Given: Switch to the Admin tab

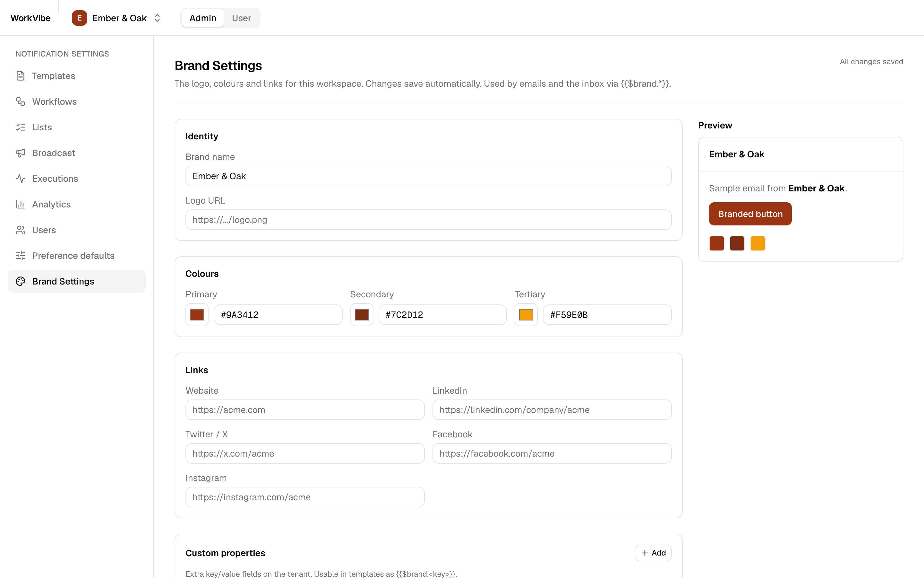Looking at the screenshot, I should (203, 18).
